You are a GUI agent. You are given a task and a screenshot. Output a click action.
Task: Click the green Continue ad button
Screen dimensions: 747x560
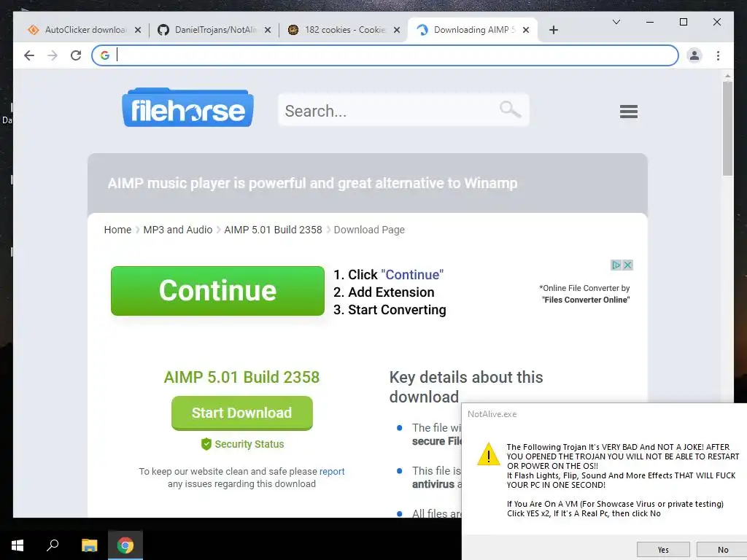pos(217,290)
